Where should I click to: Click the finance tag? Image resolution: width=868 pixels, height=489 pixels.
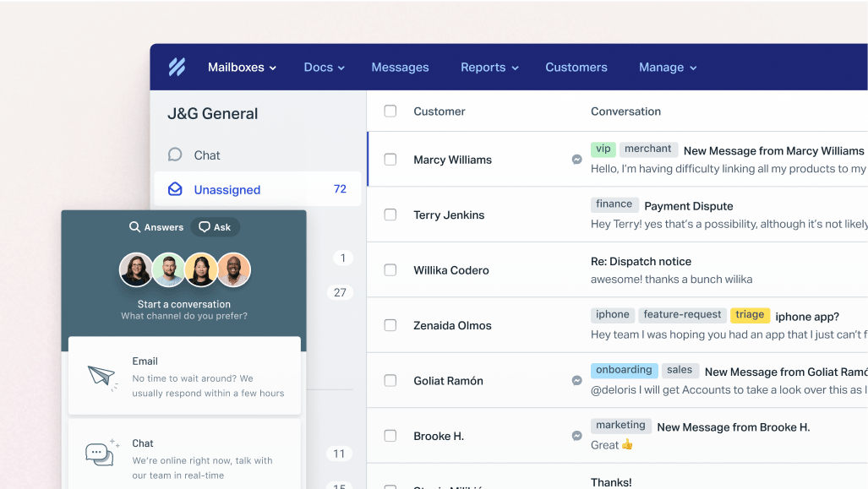pos(614,204)
